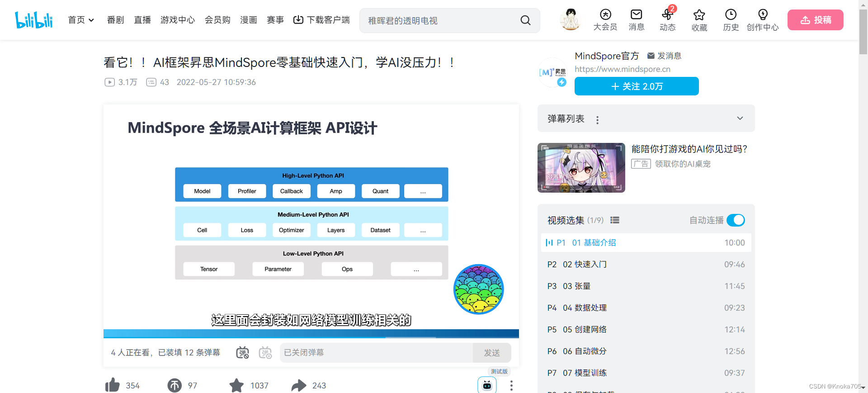Screen dimensions: 868x393
Task: Toggle danmaku display switch icon
Action: tap(243, 353)
